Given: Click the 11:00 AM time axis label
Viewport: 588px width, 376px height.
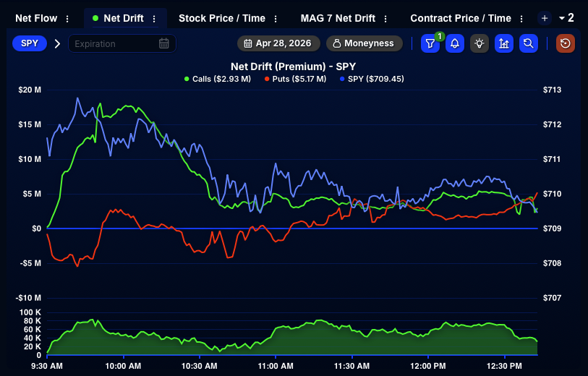Looking at the screenshot, I should 276,366.
